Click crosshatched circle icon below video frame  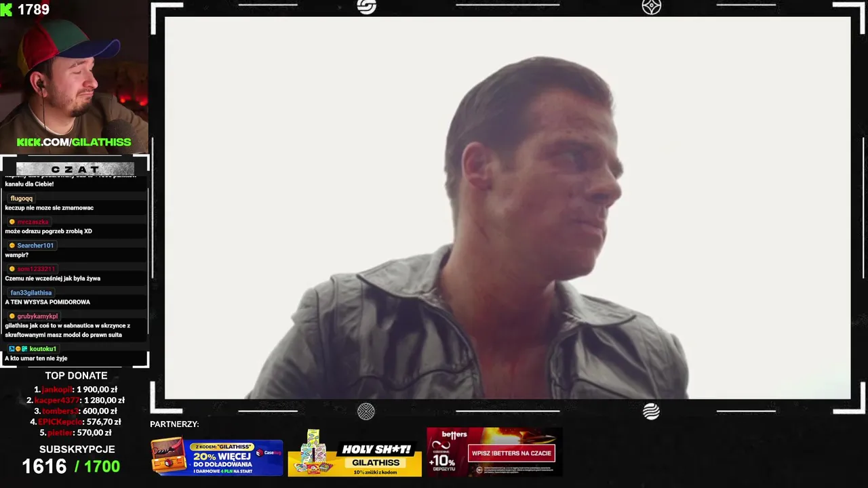pyautogui.click(x=366, y=411)
